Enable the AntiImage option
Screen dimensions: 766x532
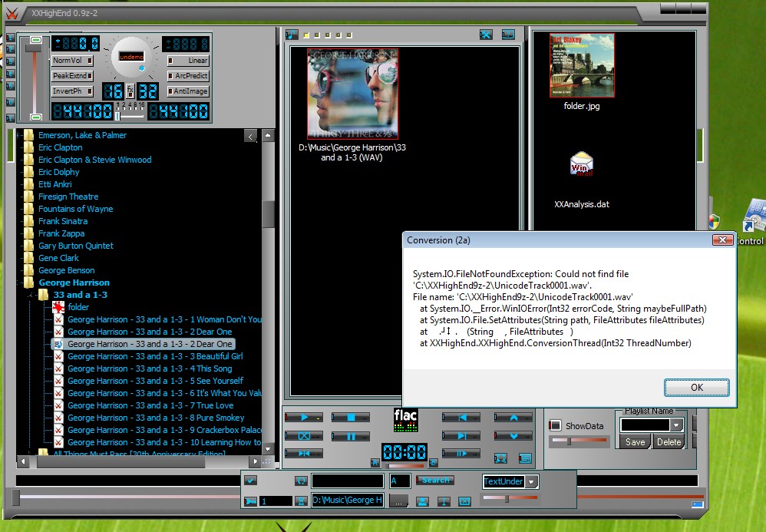click(x=188, y=91)
